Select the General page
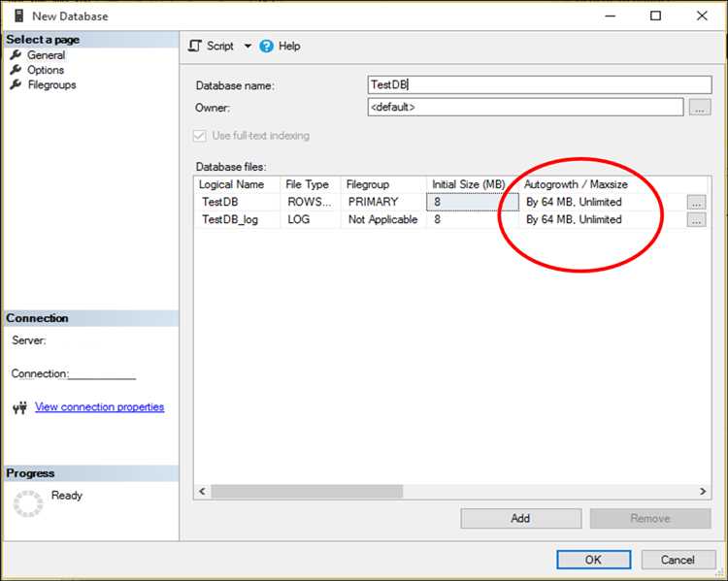The height and width of the screenshot is (581, 728). coord(46,55)
